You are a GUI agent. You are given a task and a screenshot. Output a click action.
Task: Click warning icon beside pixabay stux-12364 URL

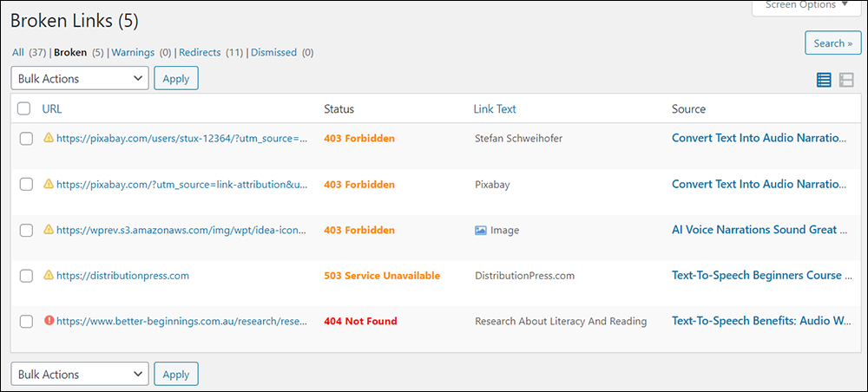(x=49, y=138)
